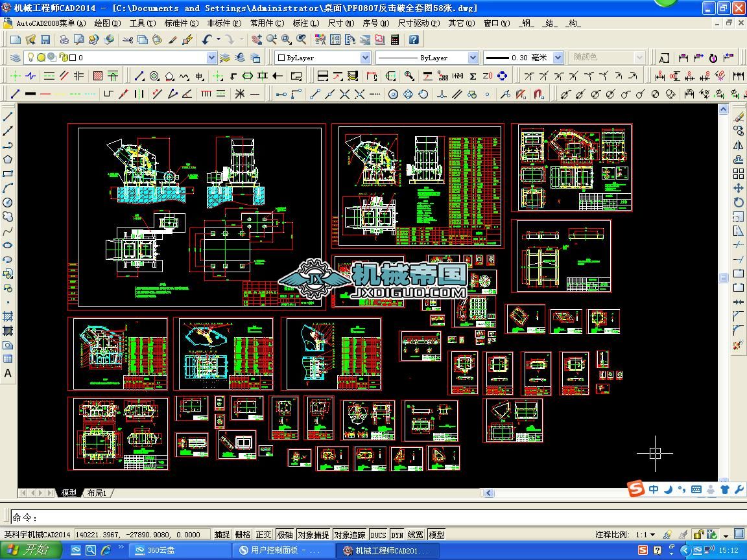Viewport: 747px width, 560px height.
Task: Open the 绘图(D) menu
Action: [x=107, y=23]
